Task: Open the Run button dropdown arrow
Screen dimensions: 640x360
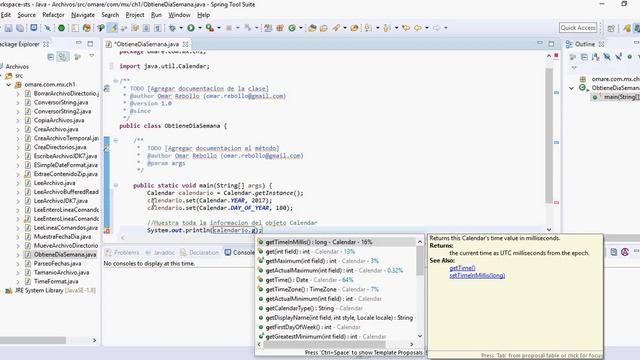Action: (x=200, y=28)
